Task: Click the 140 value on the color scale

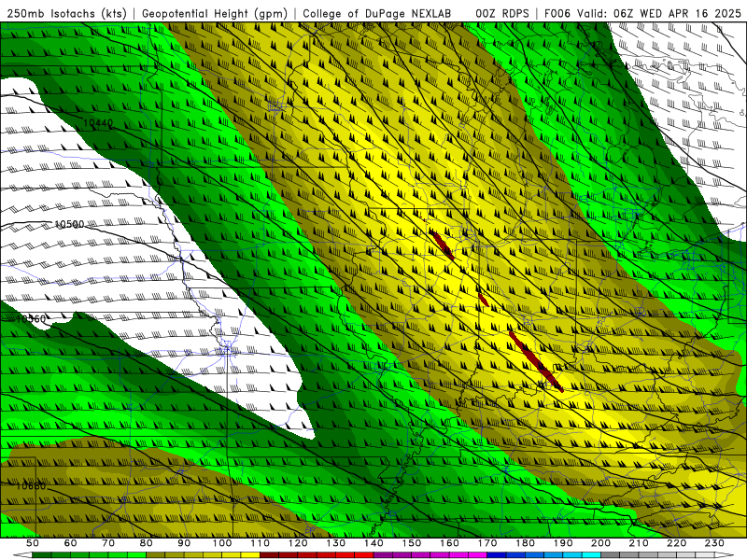Action: click(373, 543)
